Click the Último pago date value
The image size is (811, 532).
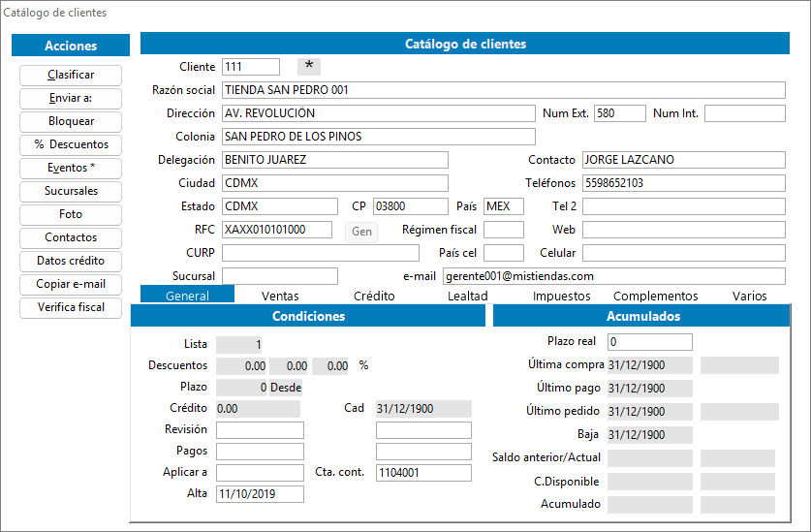(x=649, y=389)
